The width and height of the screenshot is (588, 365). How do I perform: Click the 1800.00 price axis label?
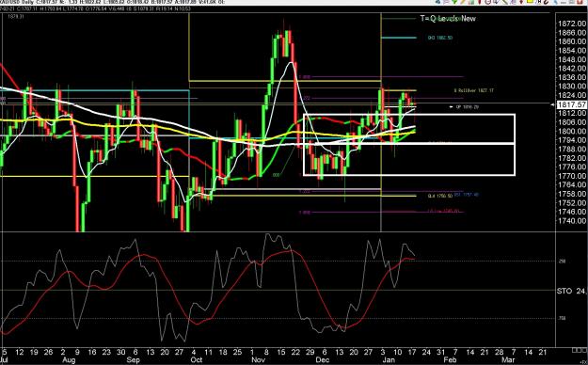572,131
